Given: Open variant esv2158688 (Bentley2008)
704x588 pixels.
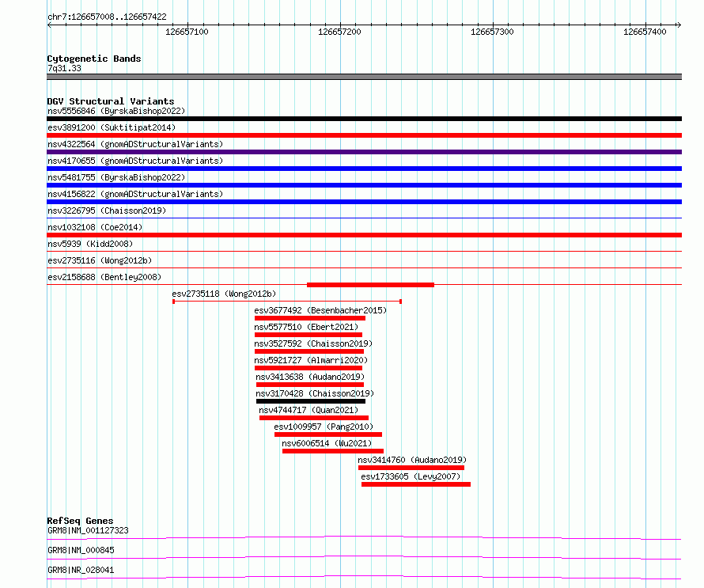Looking at the screenshot, I should tap(104, 277).
